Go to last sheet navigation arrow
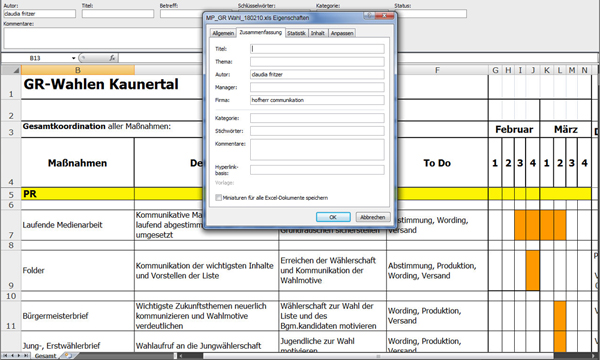 (x=26, y=356)
